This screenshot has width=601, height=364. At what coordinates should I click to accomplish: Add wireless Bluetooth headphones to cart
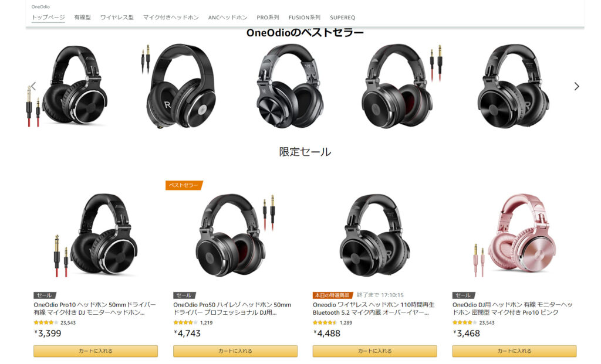[374, 351]
